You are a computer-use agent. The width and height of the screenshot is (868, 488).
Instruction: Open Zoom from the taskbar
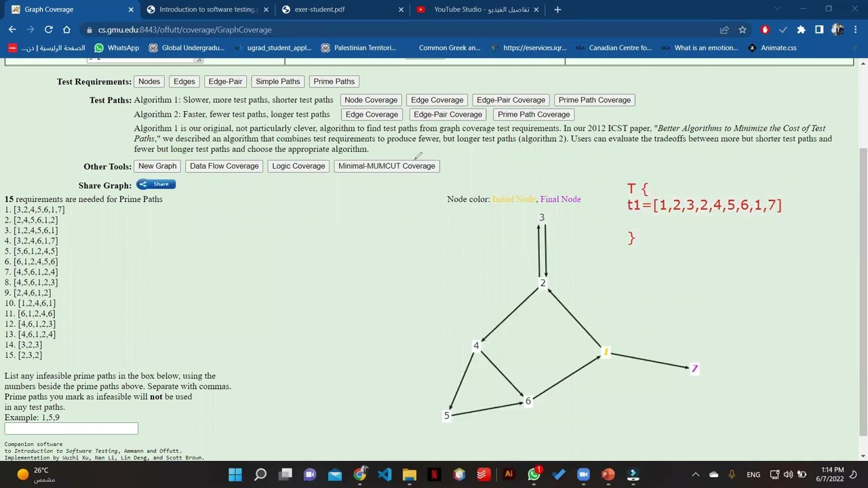[x=583, y=474]
